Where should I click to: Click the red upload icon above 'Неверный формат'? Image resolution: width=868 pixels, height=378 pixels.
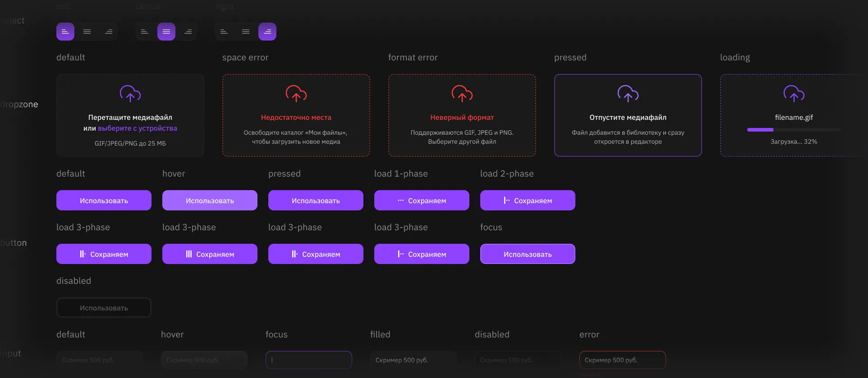coord(462,94)
